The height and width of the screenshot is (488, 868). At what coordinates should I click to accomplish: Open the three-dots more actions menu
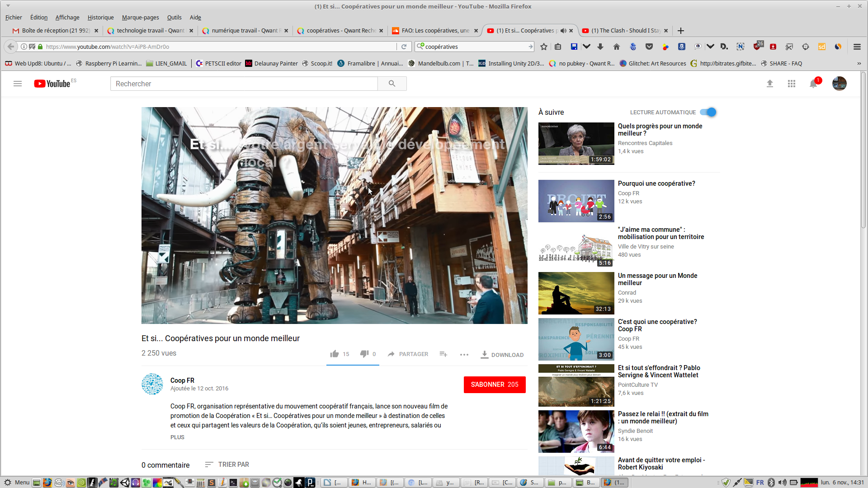pos(464,355)
